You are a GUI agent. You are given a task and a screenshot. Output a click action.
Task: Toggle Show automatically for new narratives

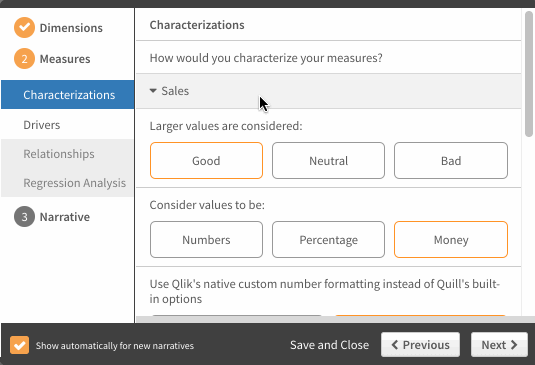(x=19, y=345)
